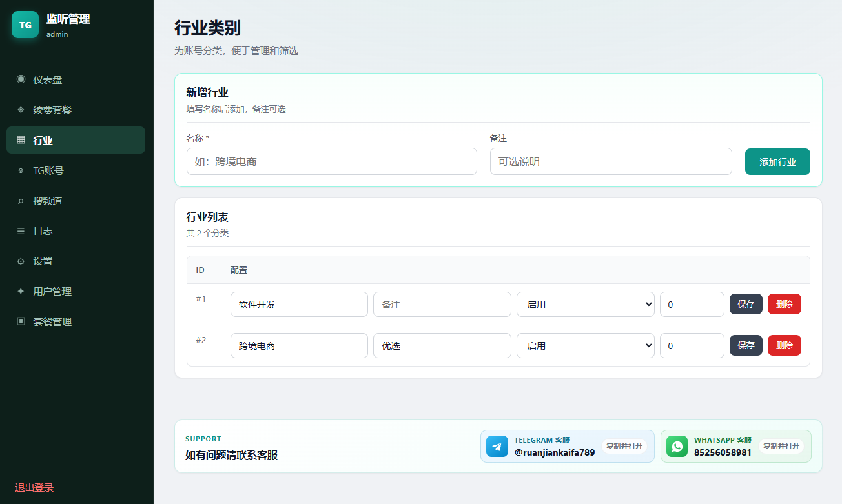
Task: Click the TG logo icon in sidebar header
Action: [x=25, y=25]
